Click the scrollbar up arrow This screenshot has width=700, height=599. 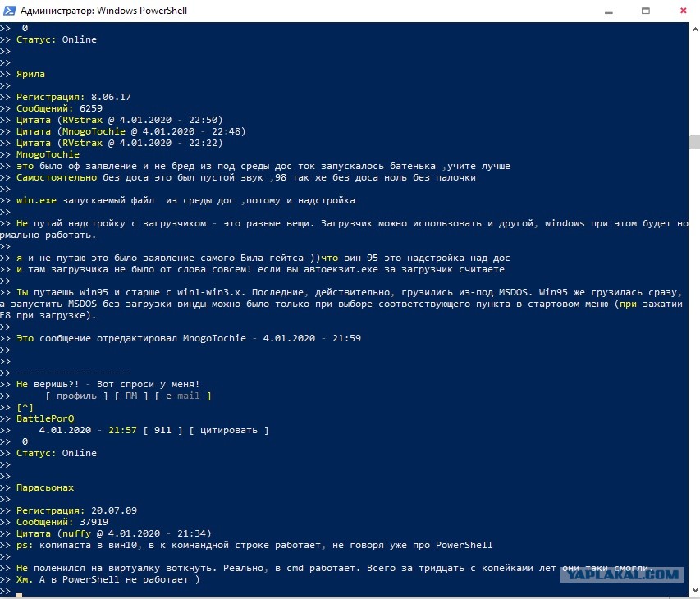click(694, 30)
